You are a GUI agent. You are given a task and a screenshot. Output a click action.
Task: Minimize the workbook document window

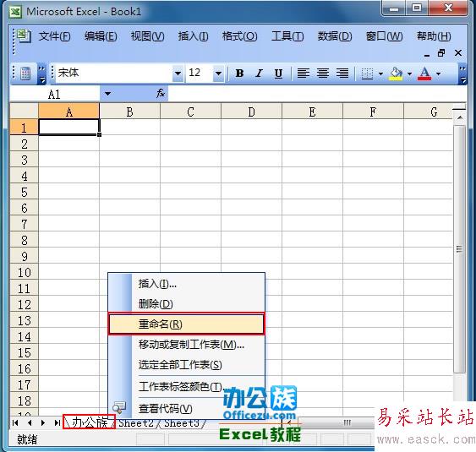427,55
